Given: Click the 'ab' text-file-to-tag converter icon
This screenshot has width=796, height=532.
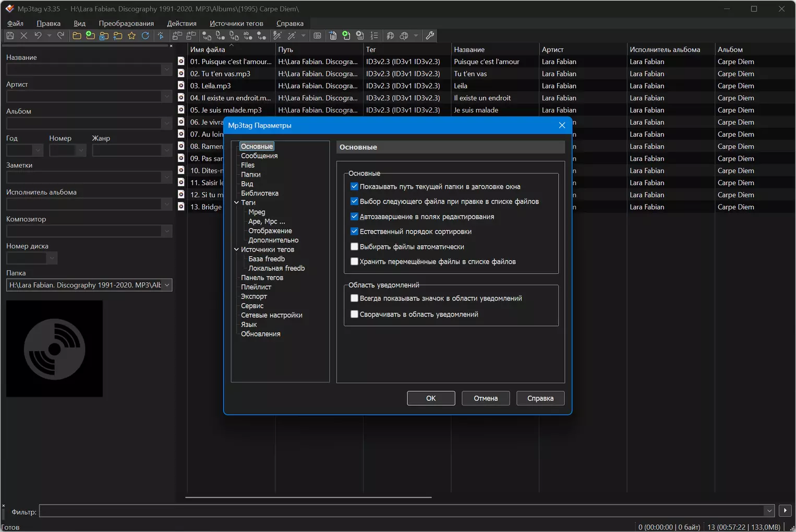Looking at the screenshot, I should point(248,35).
